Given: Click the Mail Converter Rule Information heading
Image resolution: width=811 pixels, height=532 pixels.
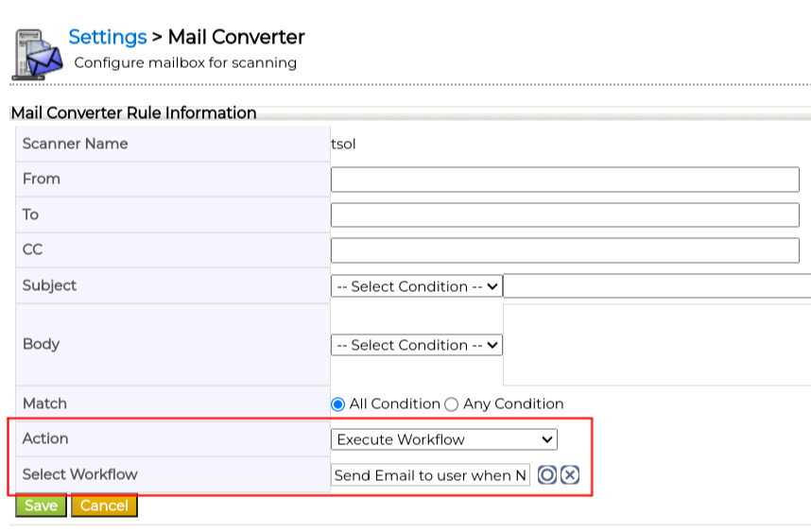Looking at the screenshot, I should pos(133,113).
